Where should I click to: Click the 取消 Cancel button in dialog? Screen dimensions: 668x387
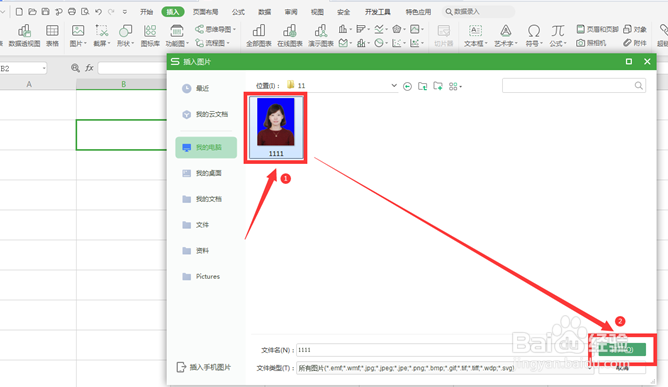(x=622, y=367)
